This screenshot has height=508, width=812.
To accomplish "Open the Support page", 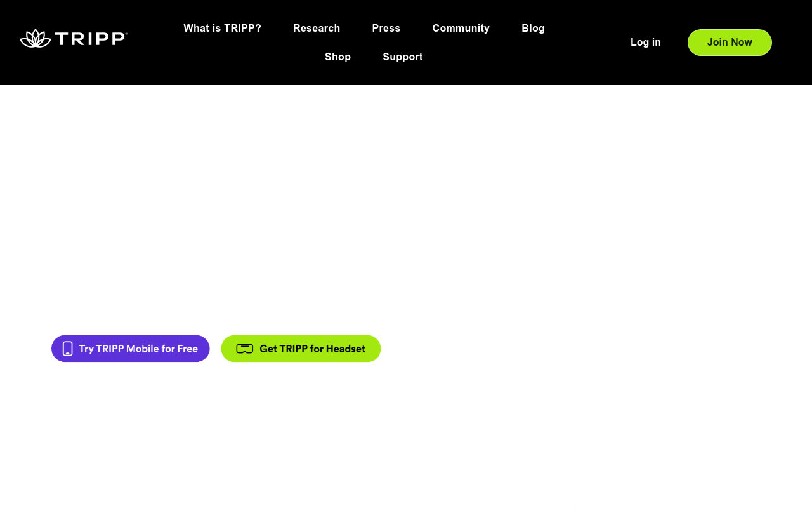I will [403, 57].
